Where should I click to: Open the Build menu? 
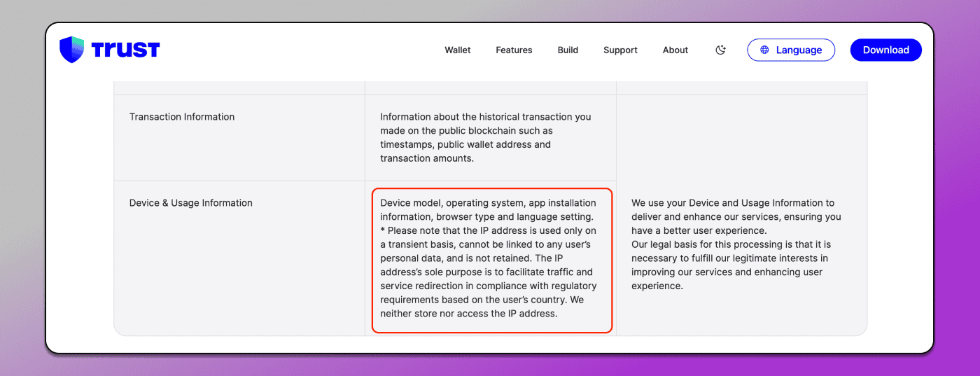pos(568,50)
